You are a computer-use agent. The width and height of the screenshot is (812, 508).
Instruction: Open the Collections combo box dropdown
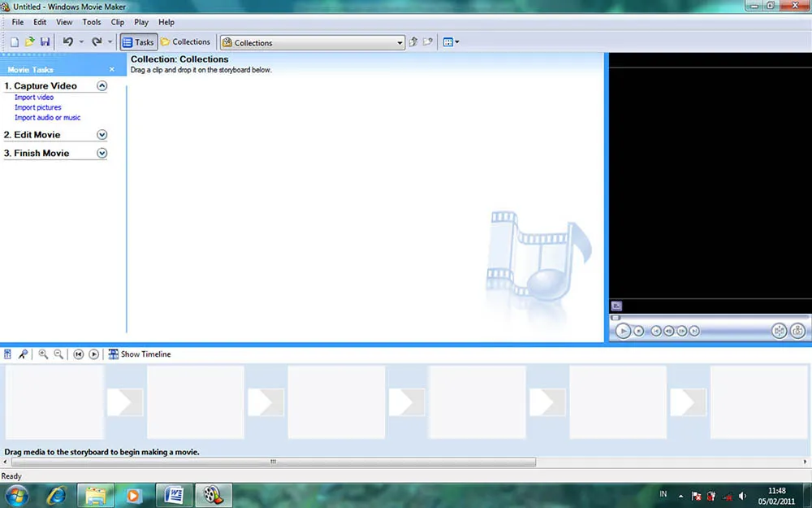point(399,41)
